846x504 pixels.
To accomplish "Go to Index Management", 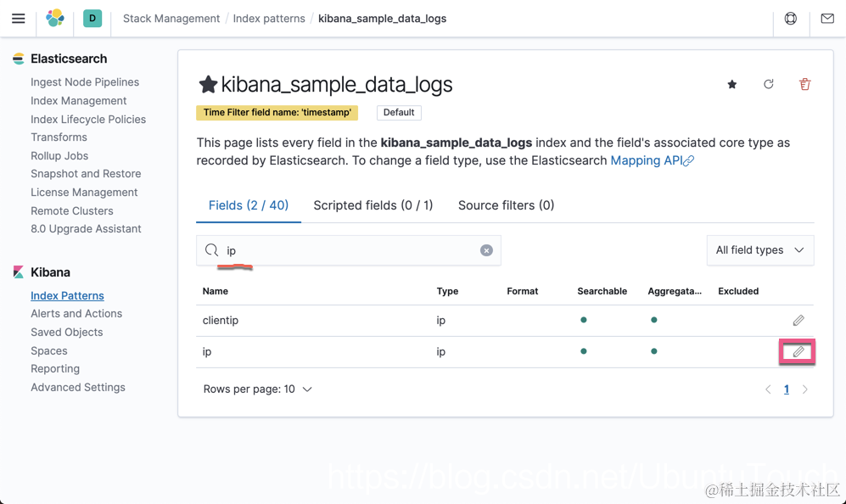I will [78, 101].
